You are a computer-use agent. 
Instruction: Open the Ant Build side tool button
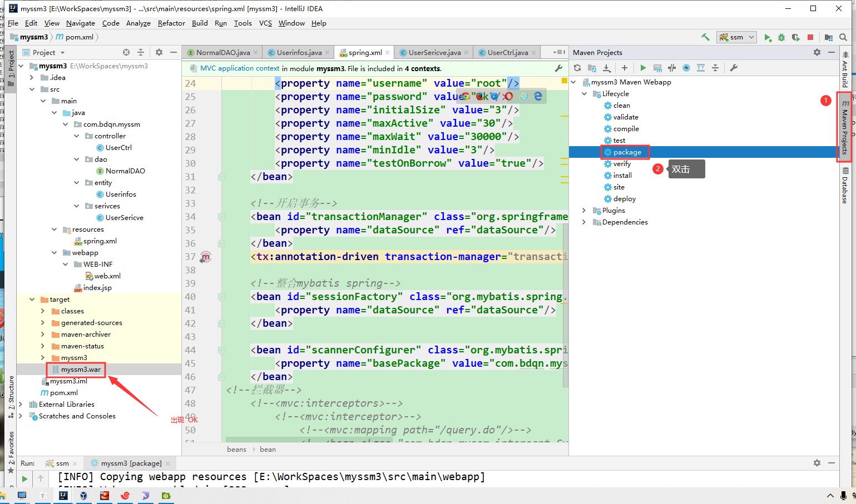tap(845, 70)
